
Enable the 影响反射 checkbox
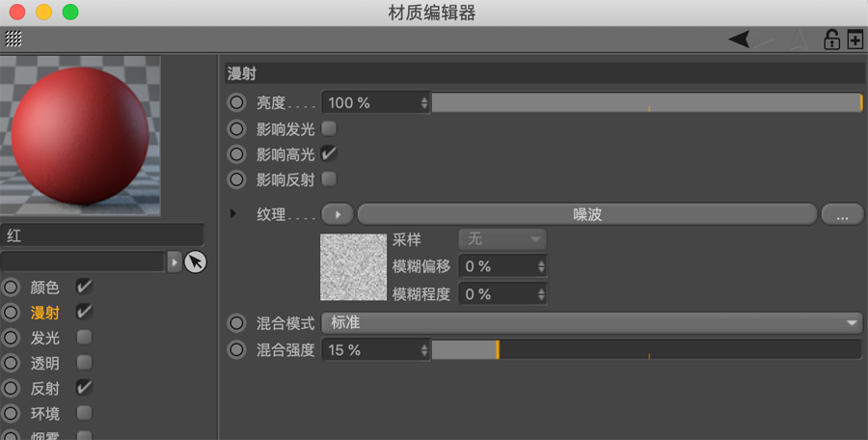[x=329, y=179]
